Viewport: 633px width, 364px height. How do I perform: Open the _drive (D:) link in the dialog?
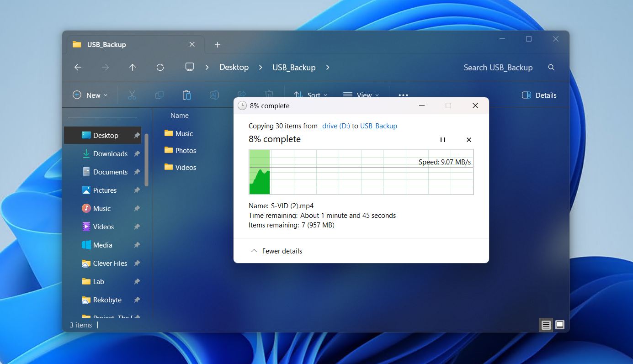pos(335,126)
